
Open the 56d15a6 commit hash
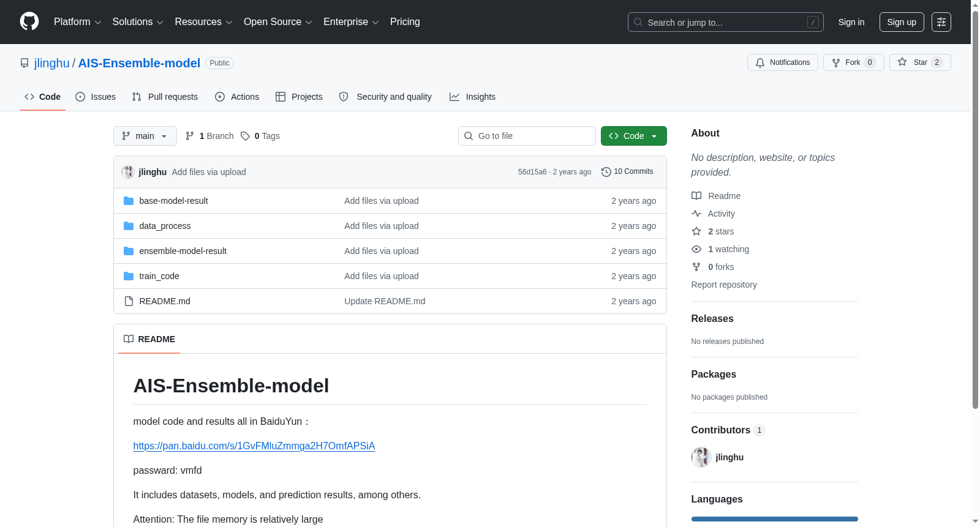pyautogui.click(x=532, y=172)
